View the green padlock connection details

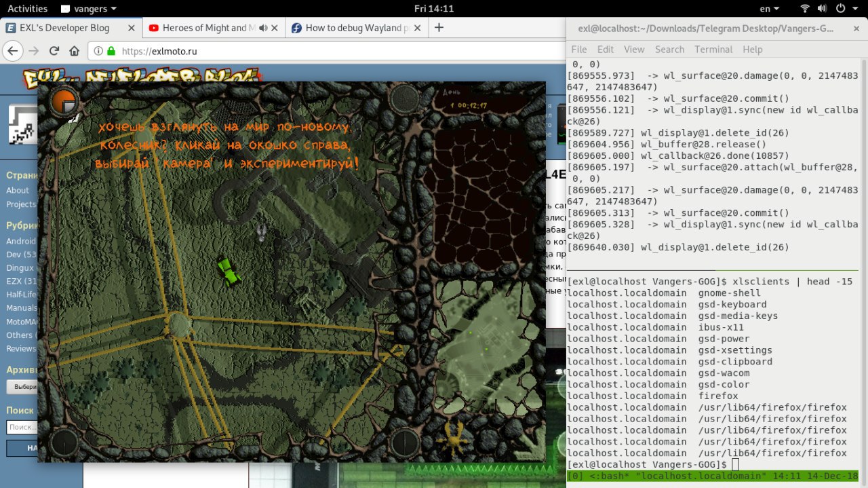click(x=111, y=51)
